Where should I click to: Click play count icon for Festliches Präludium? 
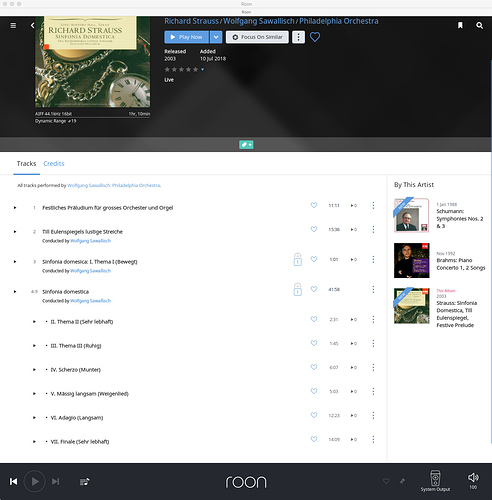[x=354, y=206]
